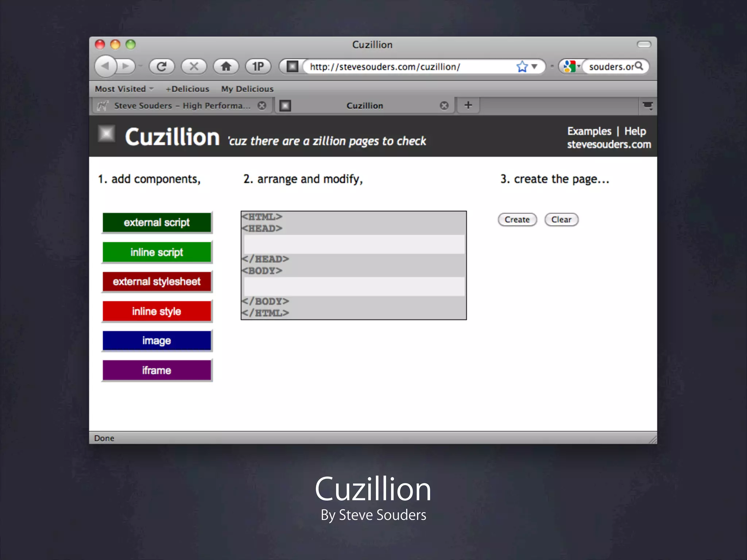Open the Google search engine selector
Screen dimensions: 747x560
pos(572,66)
